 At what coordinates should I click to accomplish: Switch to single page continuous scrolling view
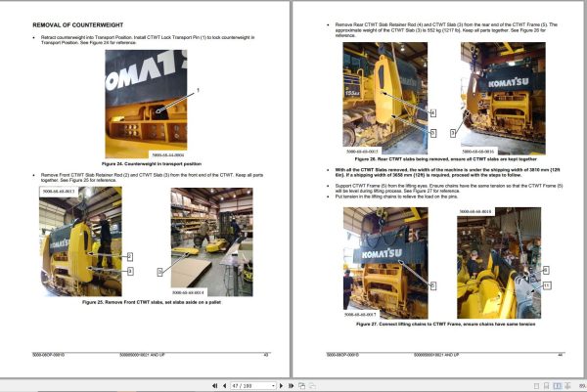click(x=546, y=386)
